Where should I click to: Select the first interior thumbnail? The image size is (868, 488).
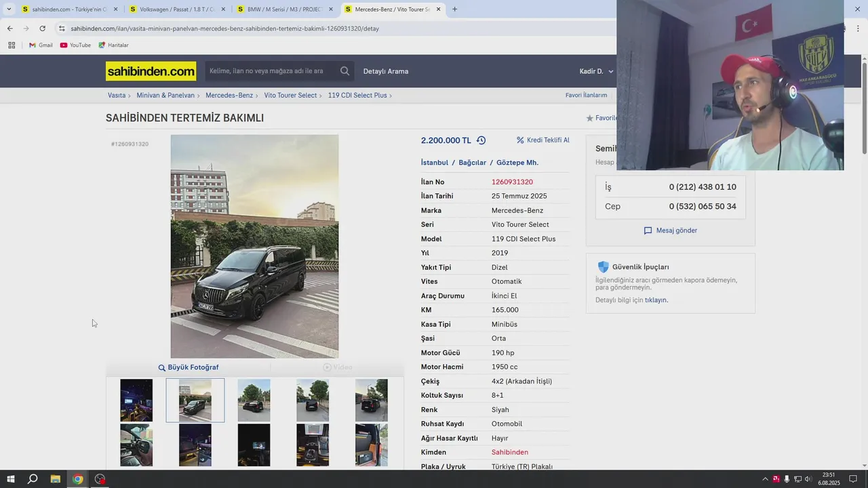[x=136, y=401]
